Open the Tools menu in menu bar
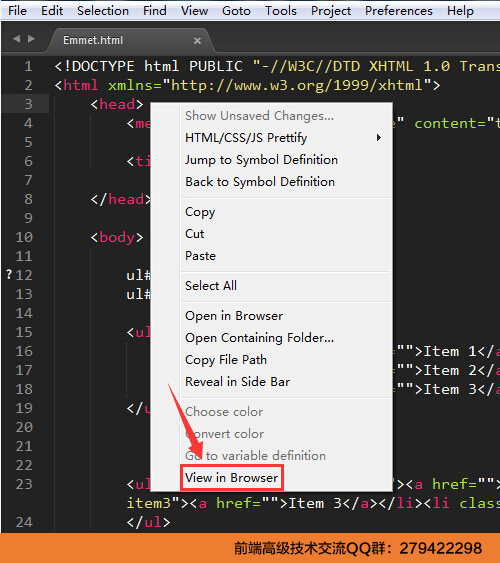Viewport: 500px width, 563px height. pyautogui.click(x=281, y=11)
